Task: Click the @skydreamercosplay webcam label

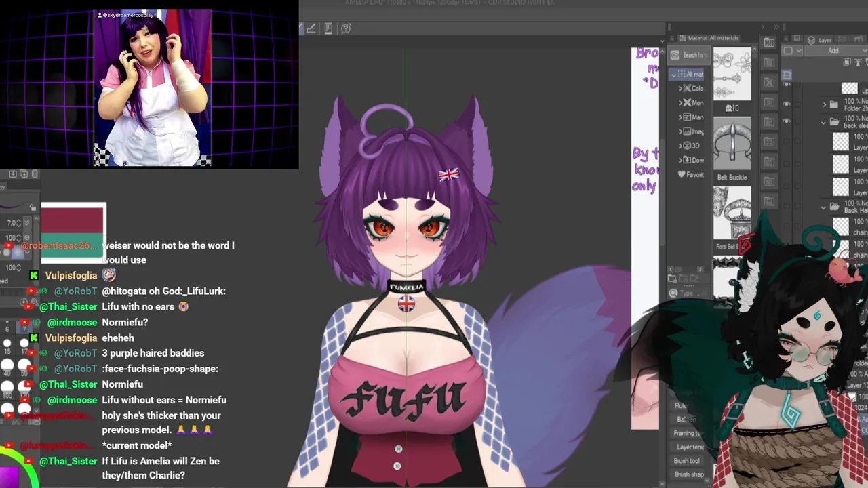Action: coord(127,15)
